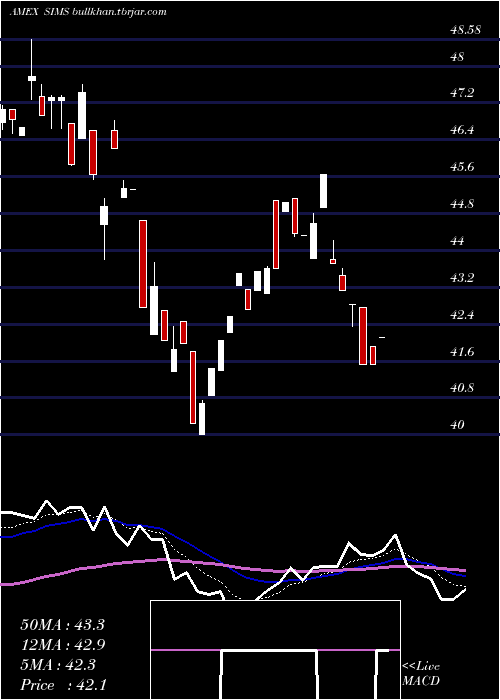Click the <<Live MACD label
Screen dimensions: 500x700
(x=421, y=673)
